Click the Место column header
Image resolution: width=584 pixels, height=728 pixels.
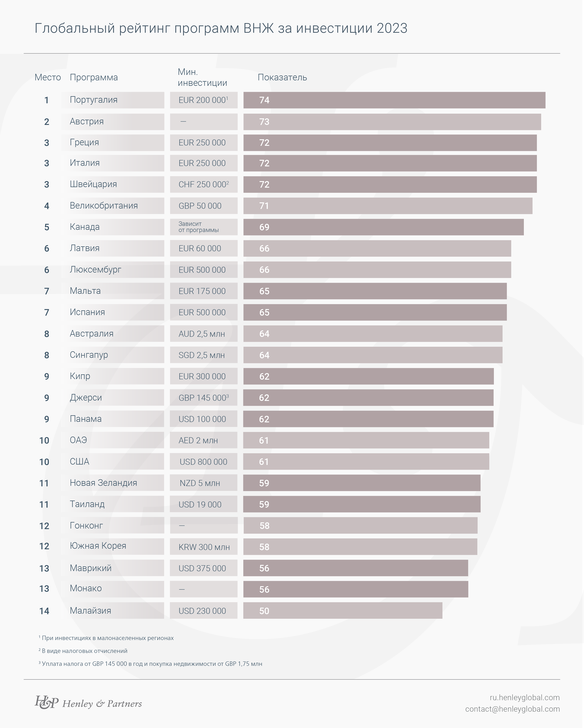tap(48, 78)
